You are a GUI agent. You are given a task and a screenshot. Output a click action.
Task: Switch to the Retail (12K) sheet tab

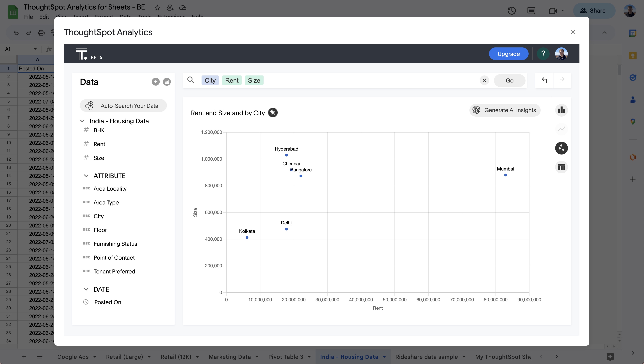coord(176,357)
